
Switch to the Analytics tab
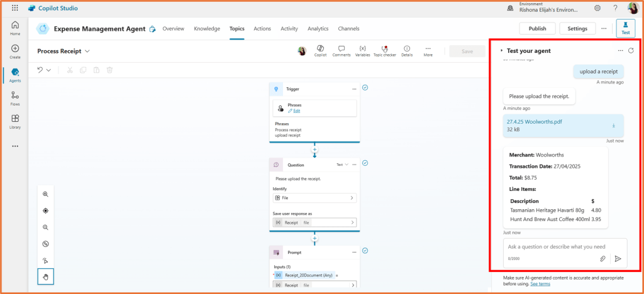318,29
